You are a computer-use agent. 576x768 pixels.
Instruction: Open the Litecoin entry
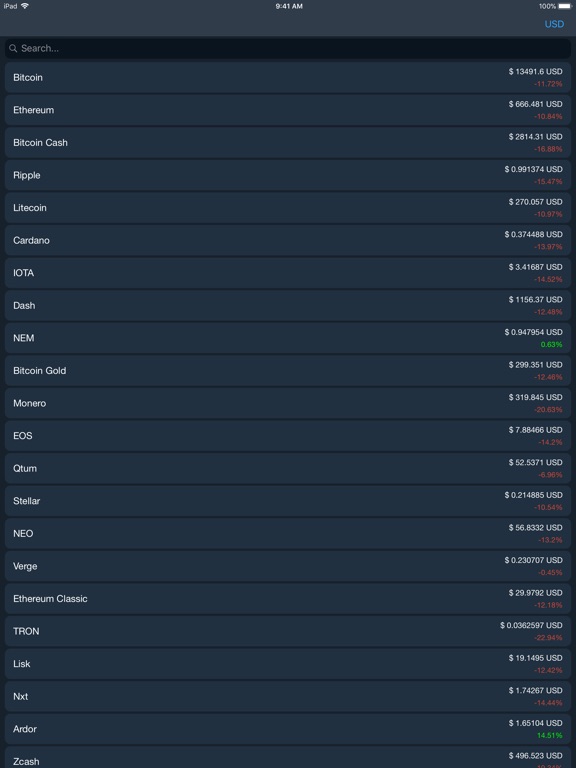pyautogui.click(x=288, y=208)
